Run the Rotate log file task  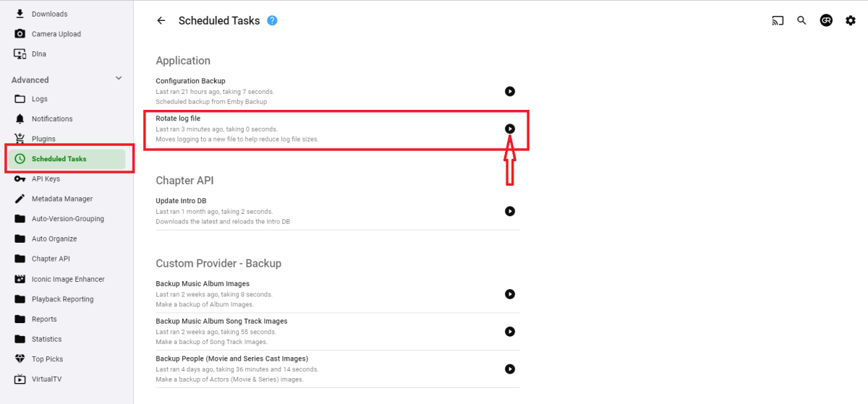point(510,129)
